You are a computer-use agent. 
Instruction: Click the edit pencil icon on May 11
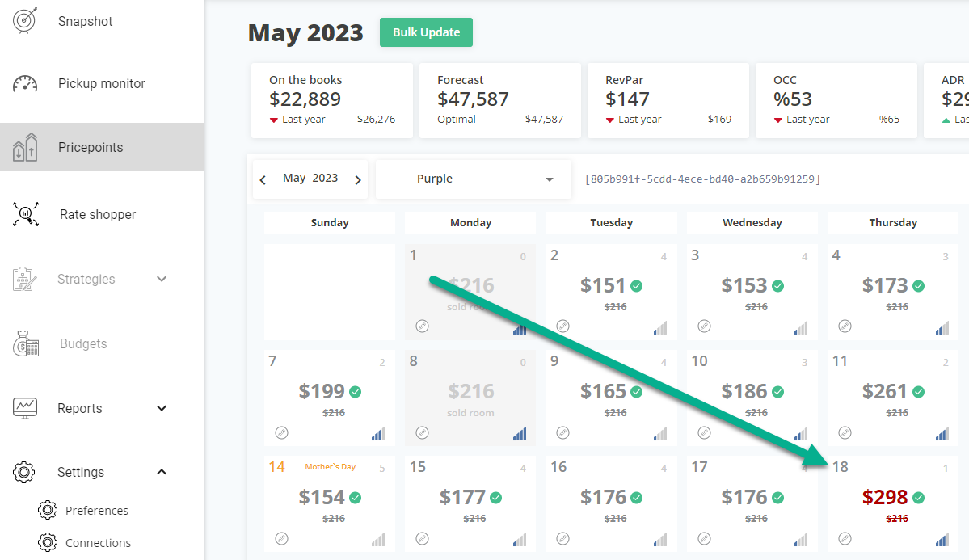click(845, 432)
